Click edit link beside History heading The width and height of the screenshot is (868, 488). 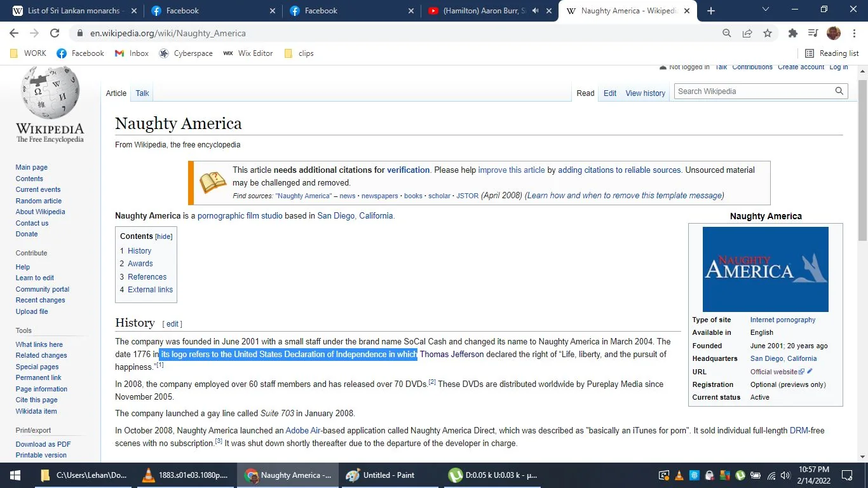coord(173,324)
